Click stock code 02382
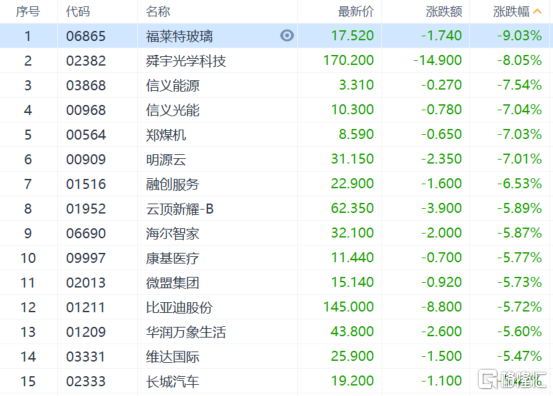The width and height of the screenshot is (553, 396). (86, 61)
